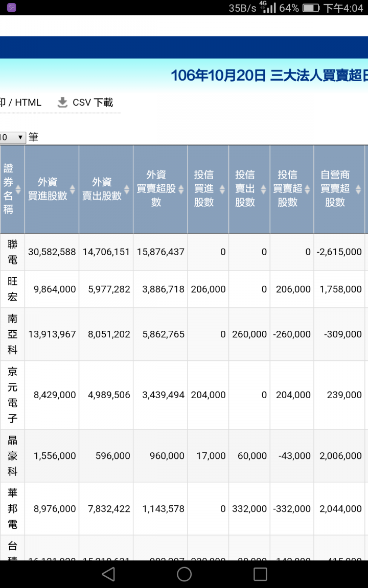Sort by 投信賣出股數 column

(249, 189)
